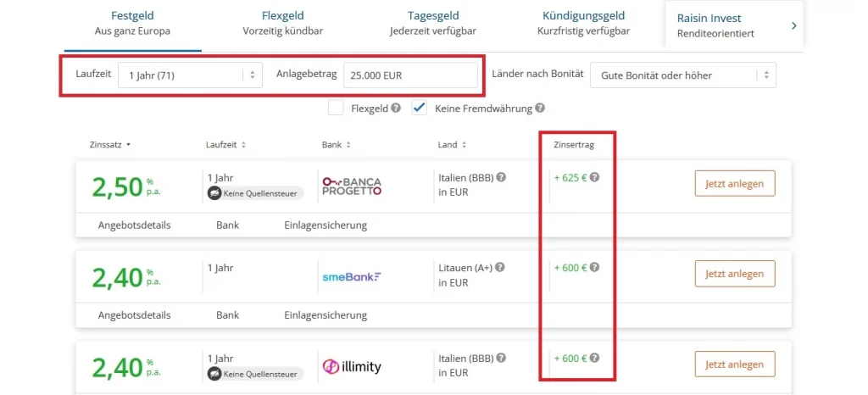
Task: Click help icon next to Flexgeld checkbox
Action: (396, 108)
